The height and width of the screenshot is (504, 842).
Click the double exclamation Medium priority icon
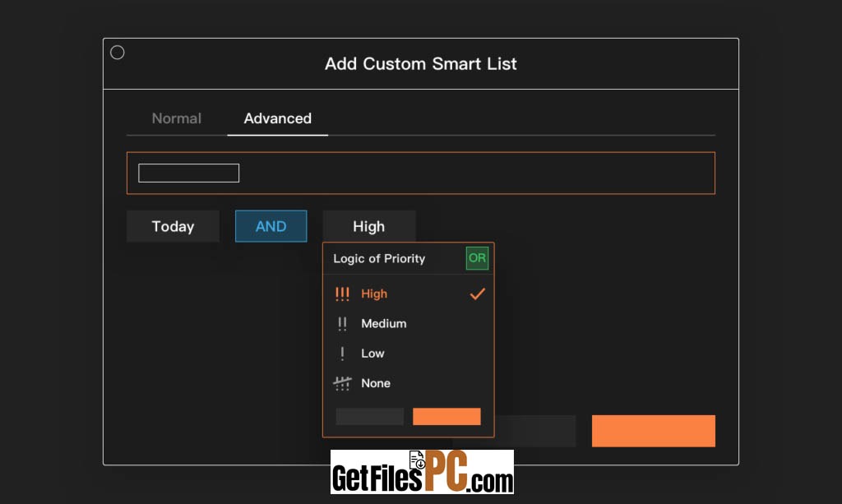342,324
